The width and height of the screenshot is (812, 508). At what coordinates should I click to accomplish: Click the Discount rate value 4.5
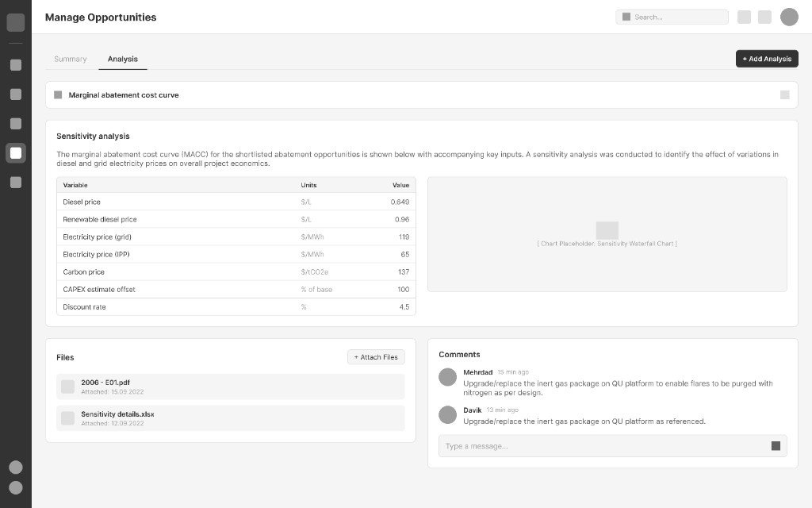(404, 307)
